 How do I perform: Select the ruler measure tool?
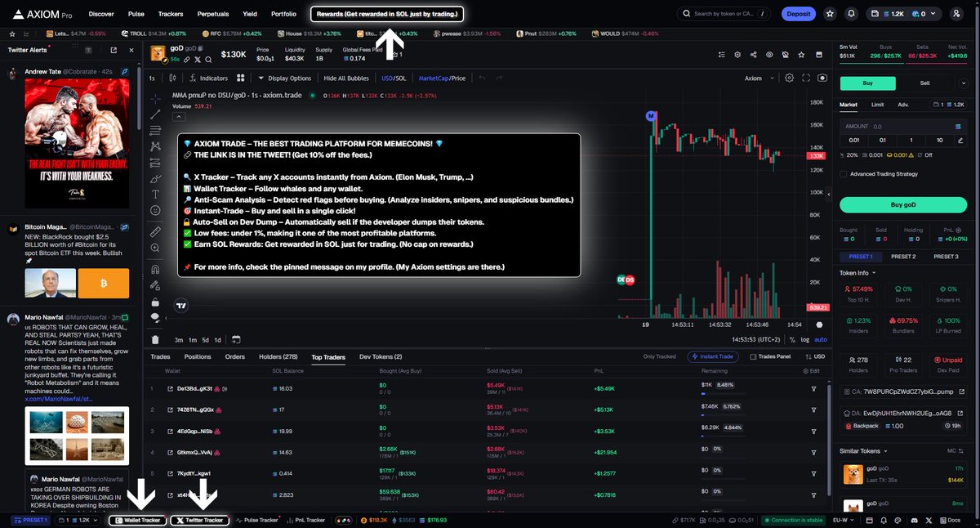[x=155, y=231]
